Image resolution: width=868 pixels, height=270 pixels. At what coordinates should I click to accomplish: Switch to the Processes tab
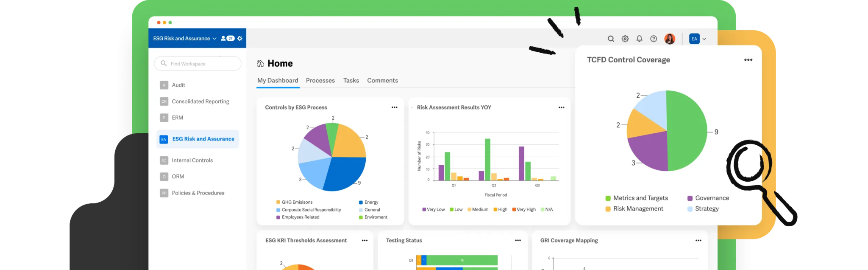pyautogui.click(x=320, y=81)
